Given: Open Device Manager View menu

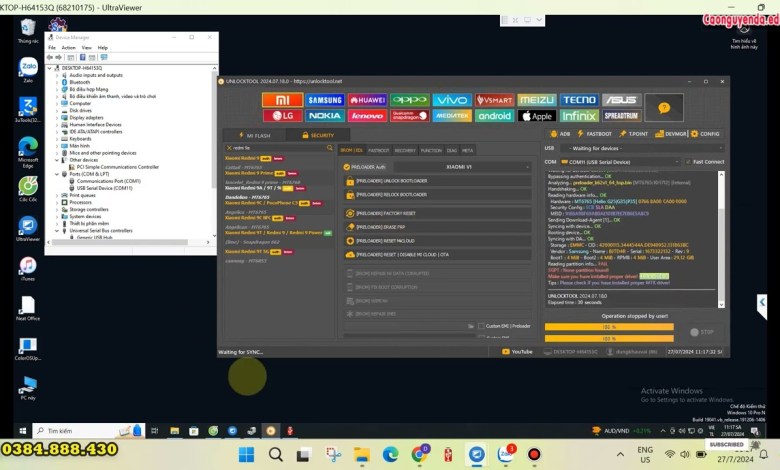Looking at the screenshot, I should click(x=87, y=48).
